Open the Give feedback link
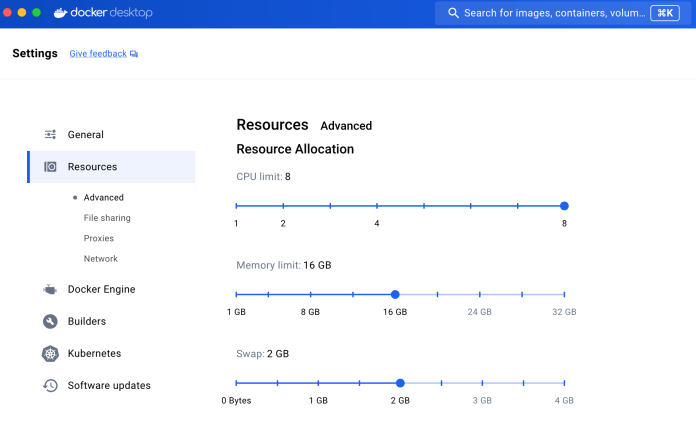The height and width of the screenshot is (425, 696). coord(98,54)
